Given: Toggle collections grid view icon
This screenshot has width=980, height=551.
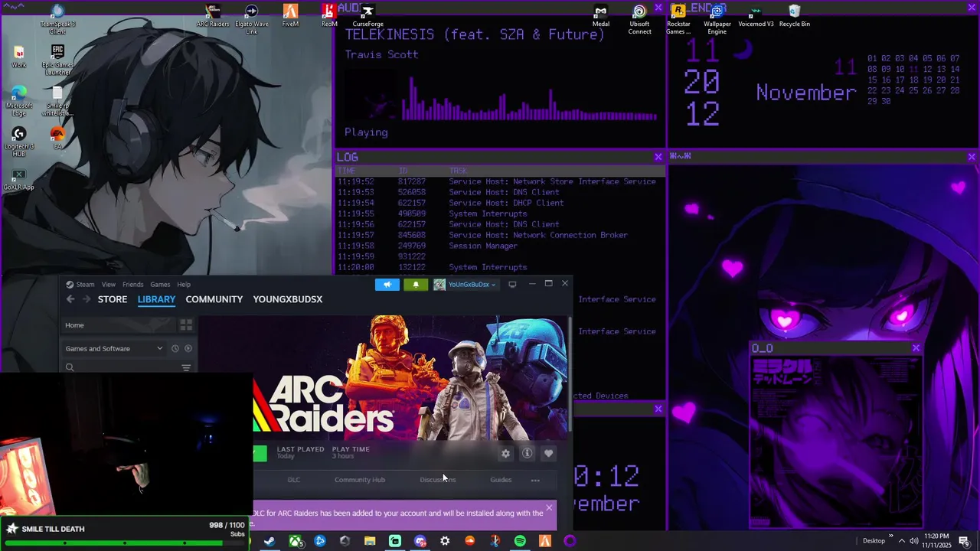Looking at the screenshot, I should (x=186, y=325).
